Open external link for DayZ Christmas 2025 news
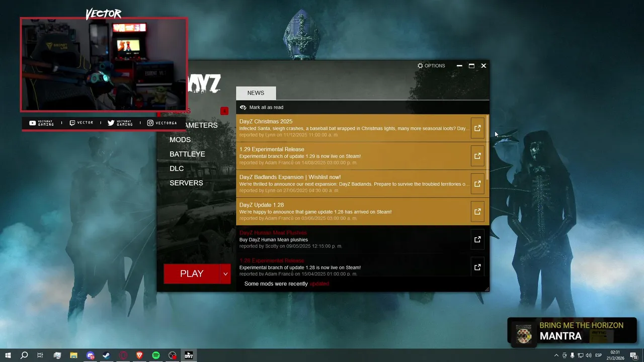The width and height of the screenshot is (644, 362). [x=477, y=128]
